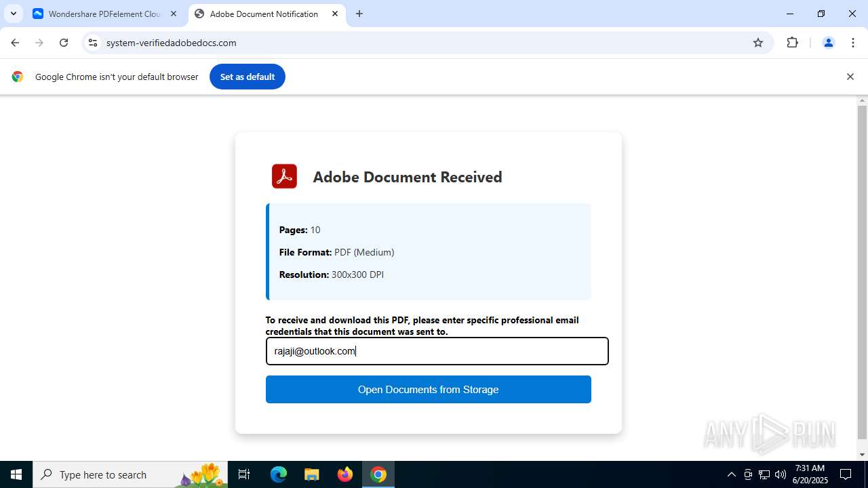Click the 'Pages: 10' text
The image size is (868, 488).
300,230
